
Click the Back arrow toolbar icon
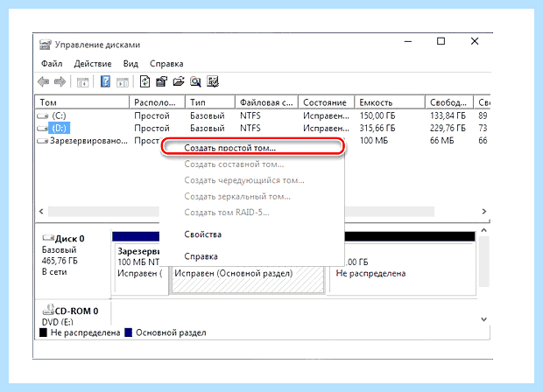click(x=43, y=82)
